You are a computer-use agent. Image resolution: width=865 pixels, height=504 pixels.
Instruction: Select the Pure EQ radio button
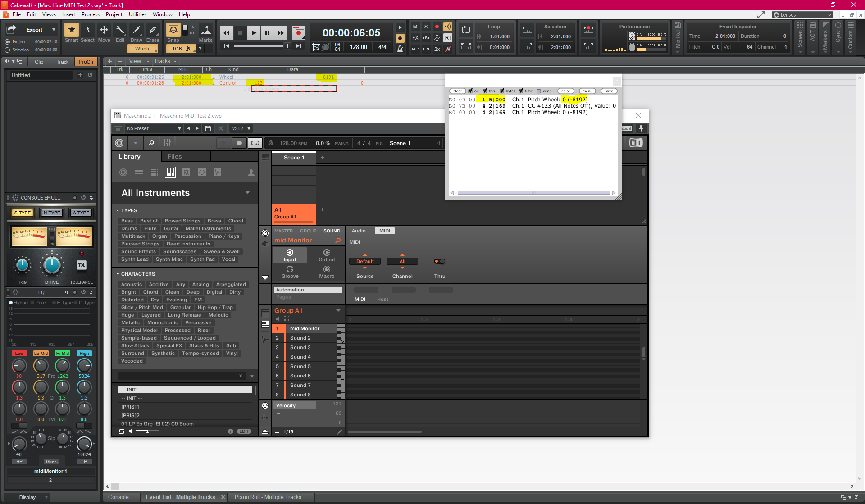click(x=33, y=303)
